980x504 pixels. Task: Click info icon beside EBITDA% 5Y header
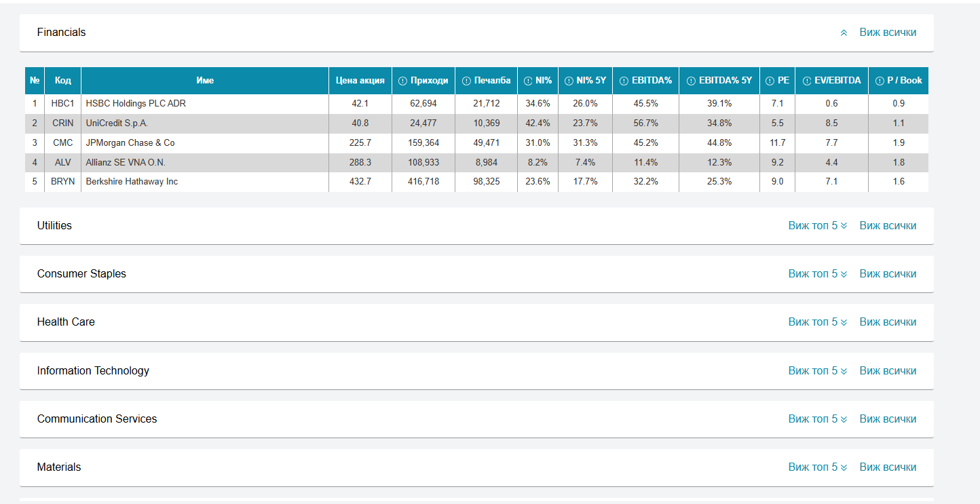[x=691, y=81]
